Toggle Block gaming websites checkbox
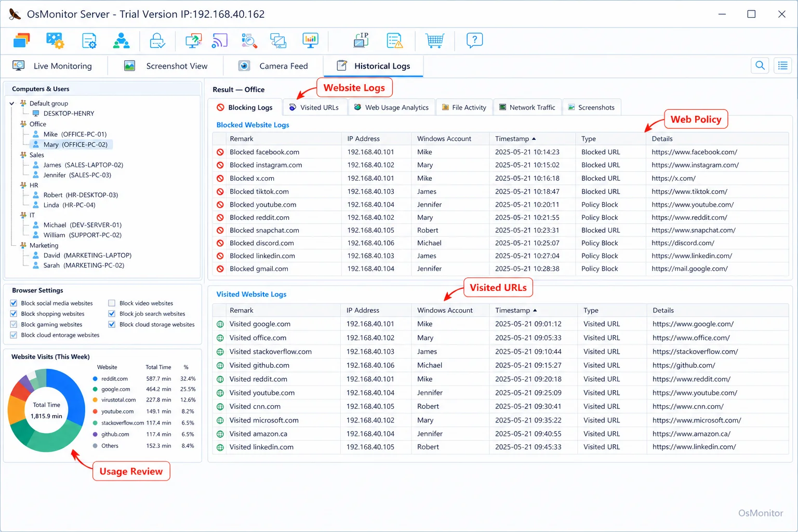 point(14,325)
